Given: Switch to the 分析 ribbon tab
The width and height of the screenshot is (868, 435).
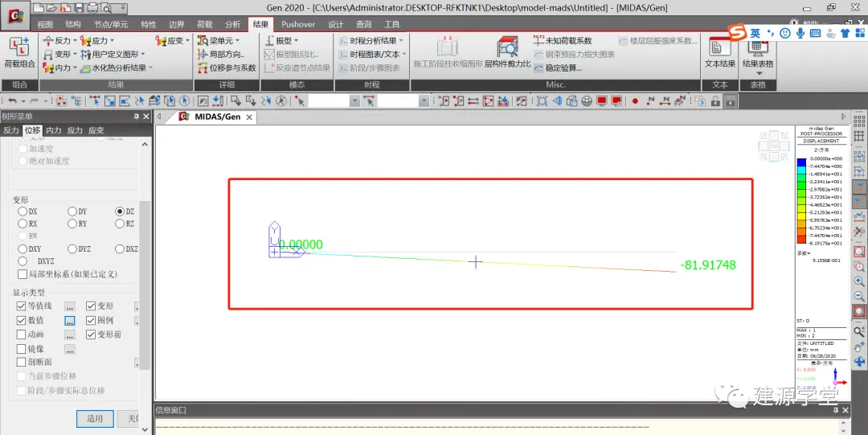Looking at the screenshot, I should (232, 24).
